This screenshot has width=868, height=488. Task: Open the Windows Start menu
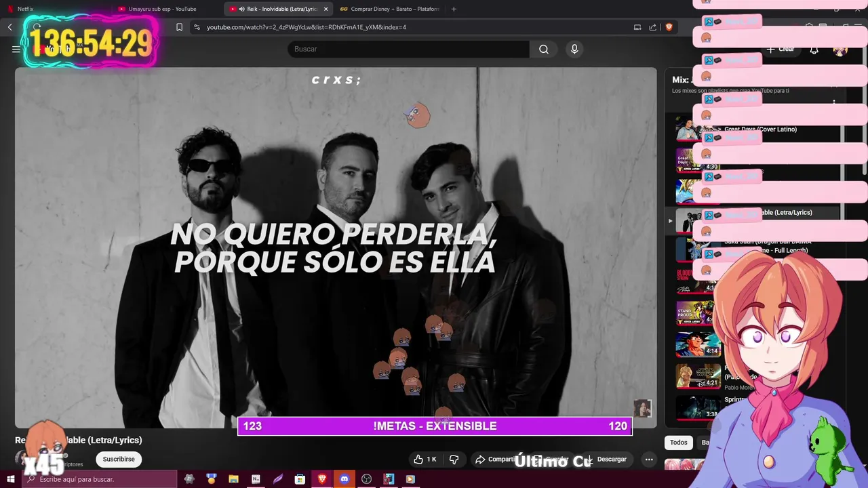[x=10, y=479]
